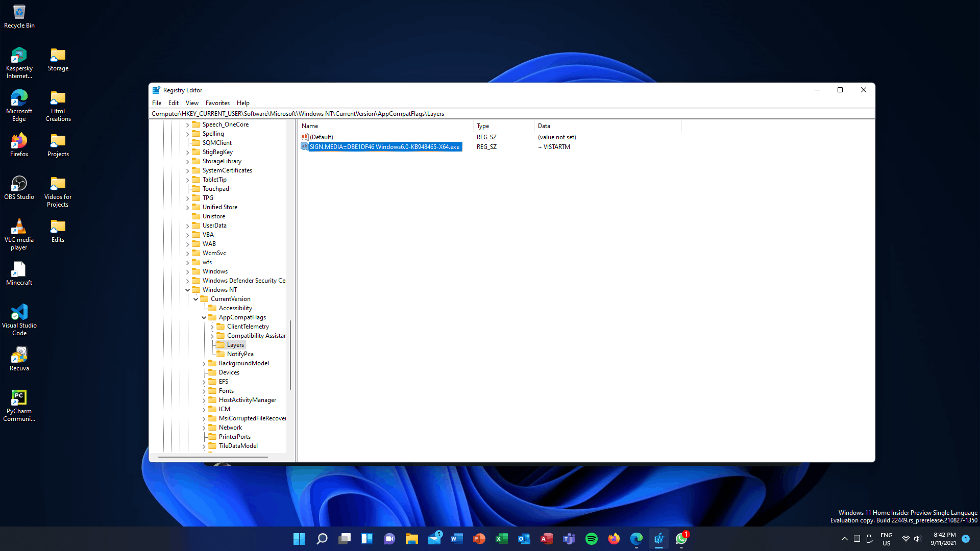Open WhatsApp from the taskbar
This screenshot has width=980, height=551.
coord(681,539)
